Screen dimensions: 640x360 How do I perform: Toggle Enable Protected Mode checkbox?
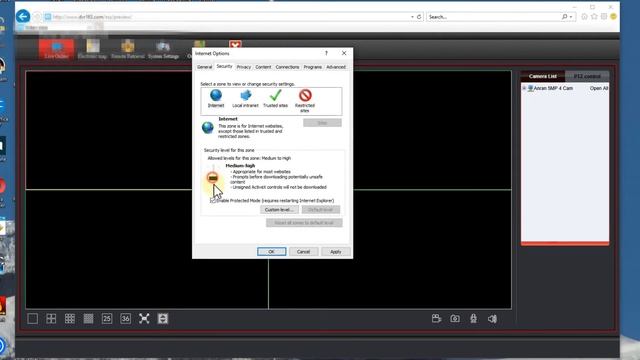pos(213,200)
